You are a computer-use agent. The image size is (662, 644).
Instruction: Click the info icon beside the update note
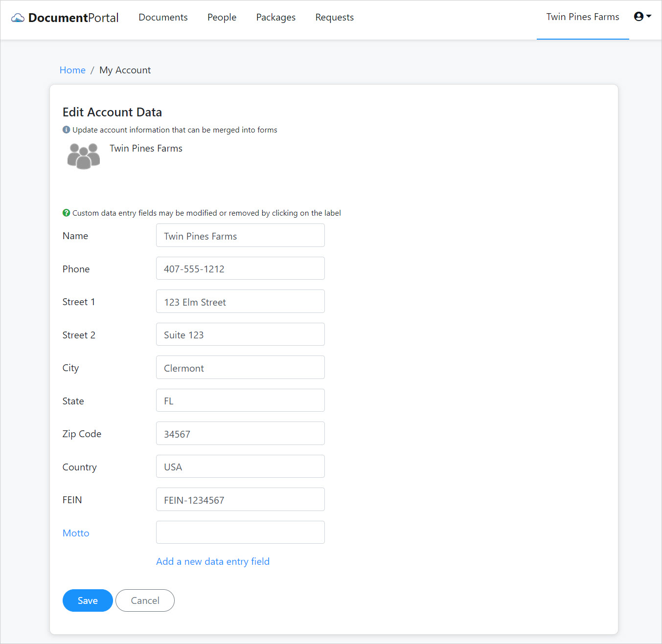(x=66, y=130)
